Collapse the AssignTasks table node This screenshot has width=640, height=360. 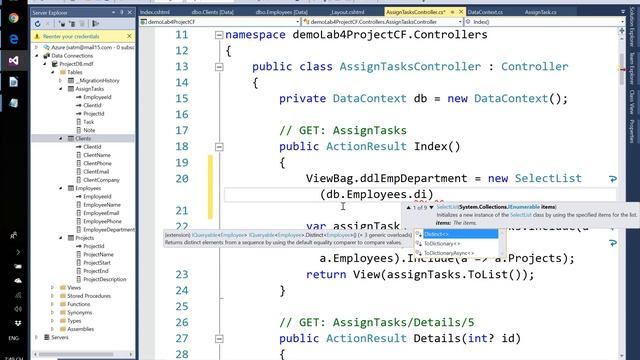coord(61,89)
